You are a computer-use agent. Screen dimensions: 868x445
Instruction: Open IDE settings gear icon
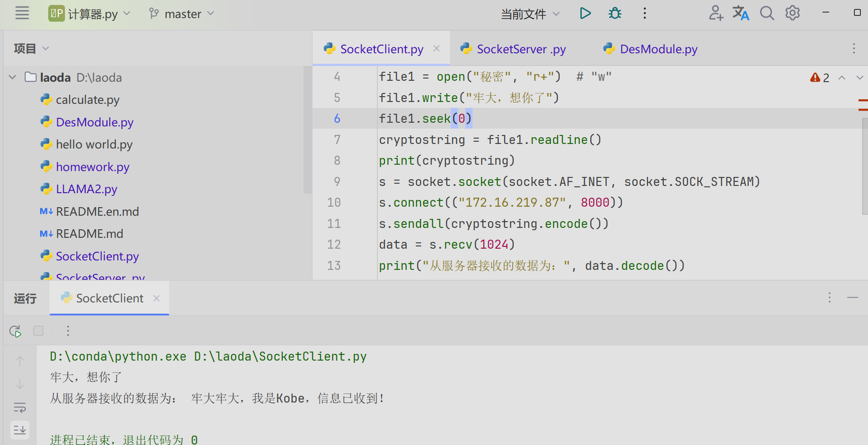point(793,13)
